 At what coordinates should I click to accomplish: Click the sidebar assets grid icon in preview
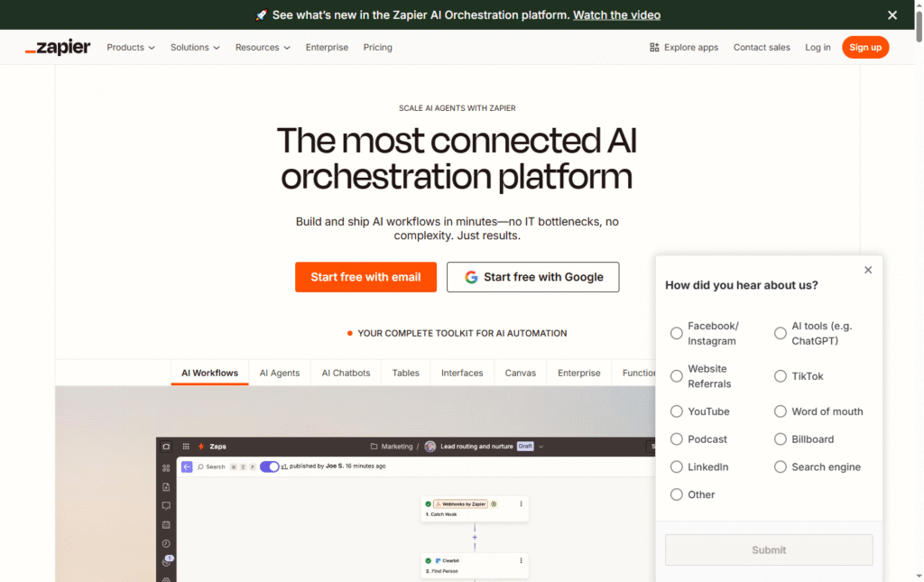[x=166, y=468]
